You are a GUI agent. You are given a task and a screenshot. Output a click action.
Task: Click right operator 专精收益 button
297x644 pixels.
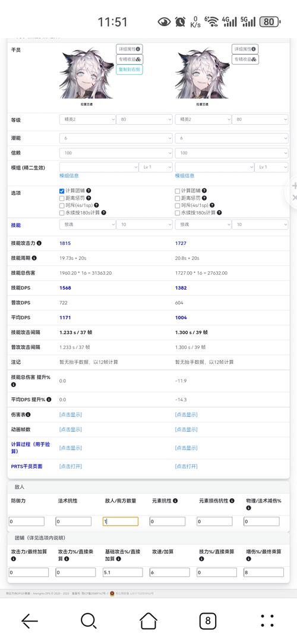coord(245,59)
